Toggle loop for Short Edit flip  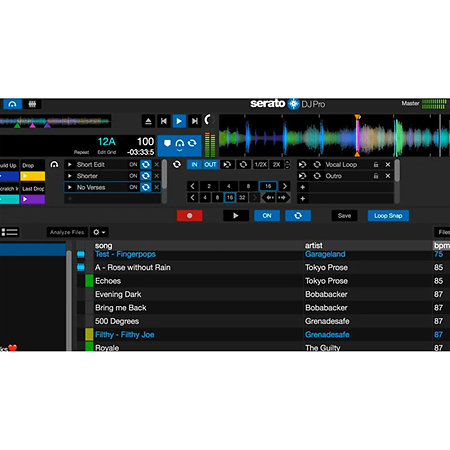tap(146, 165)
